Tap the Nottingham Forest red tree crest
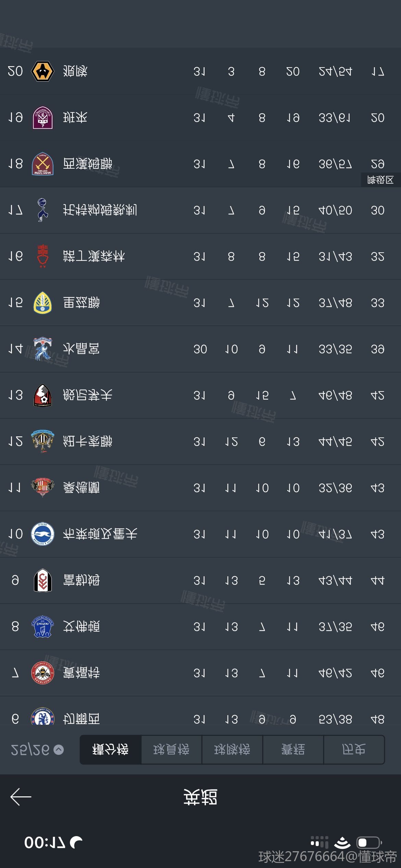Image resolution: width=401 pixels, height=868 pixels. pos(42,256)
